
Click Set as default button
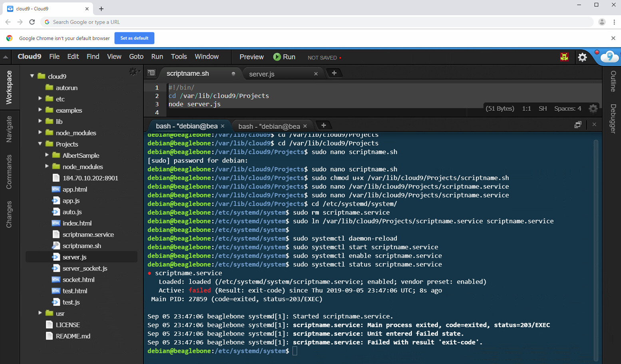point(134,38)
